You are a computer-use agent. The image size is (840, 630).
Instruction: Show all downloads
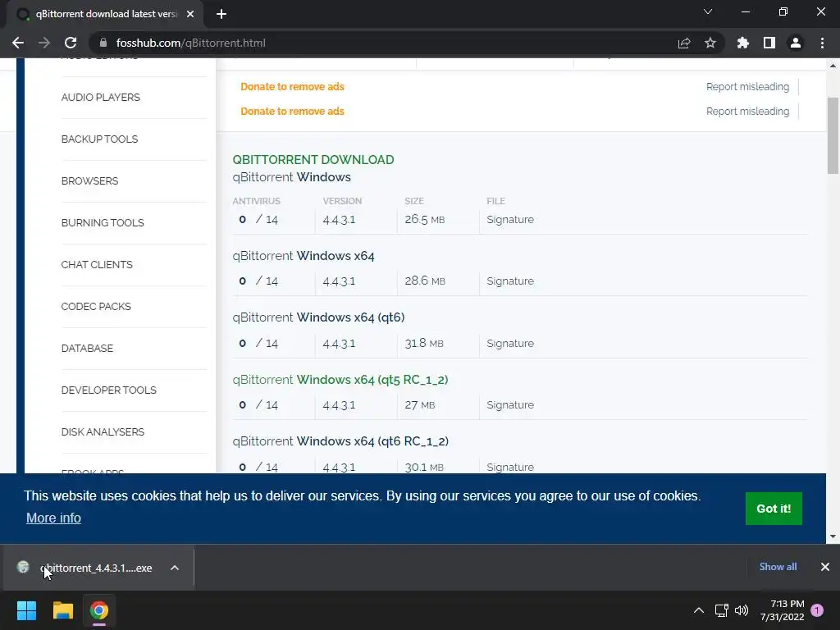pos(778,567)
